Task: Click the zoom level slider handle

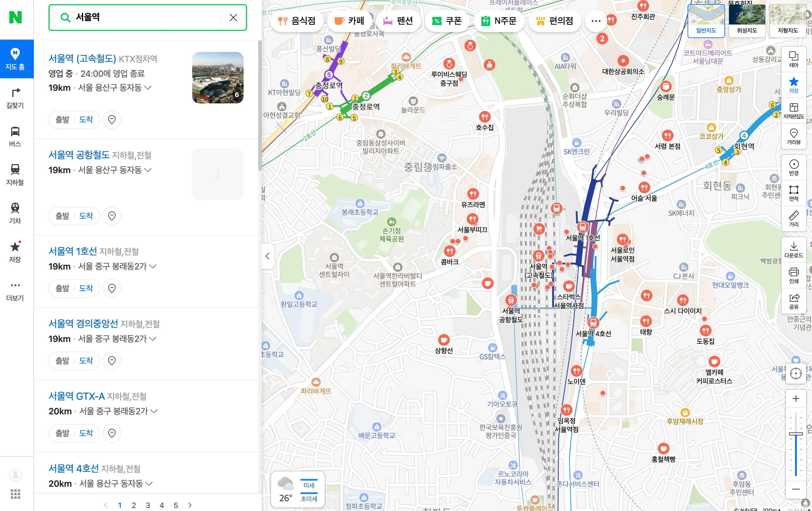Action: (x=795, y=434)
